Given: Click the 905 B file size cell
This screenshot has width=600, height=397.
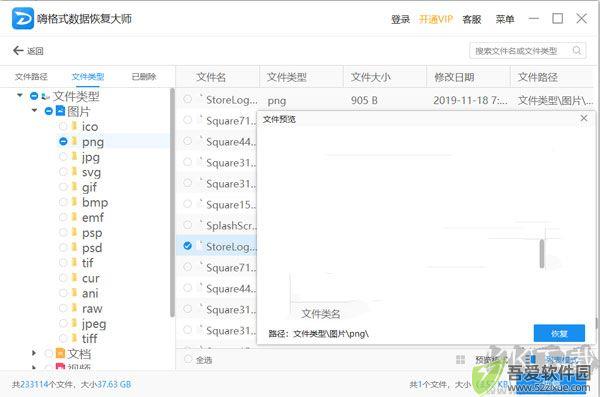Looking at the screenshot, I should click(364, 100).
